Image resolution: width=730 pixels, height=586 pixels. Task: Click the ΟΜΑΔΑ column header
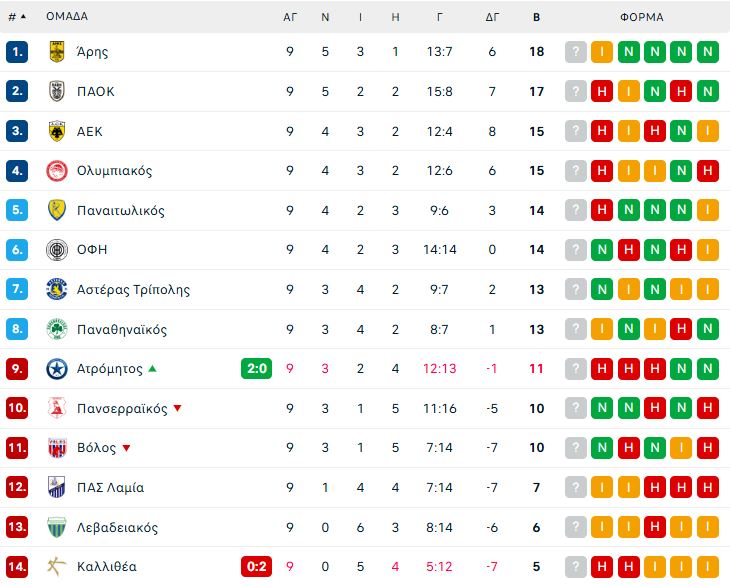[x=67, y=16]
